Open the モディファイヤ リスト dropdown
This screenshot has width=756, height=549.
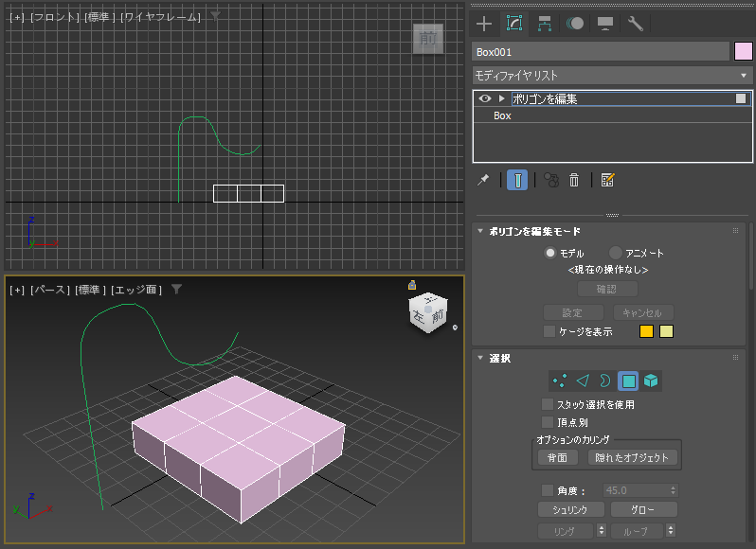click(x=612, y=76)
